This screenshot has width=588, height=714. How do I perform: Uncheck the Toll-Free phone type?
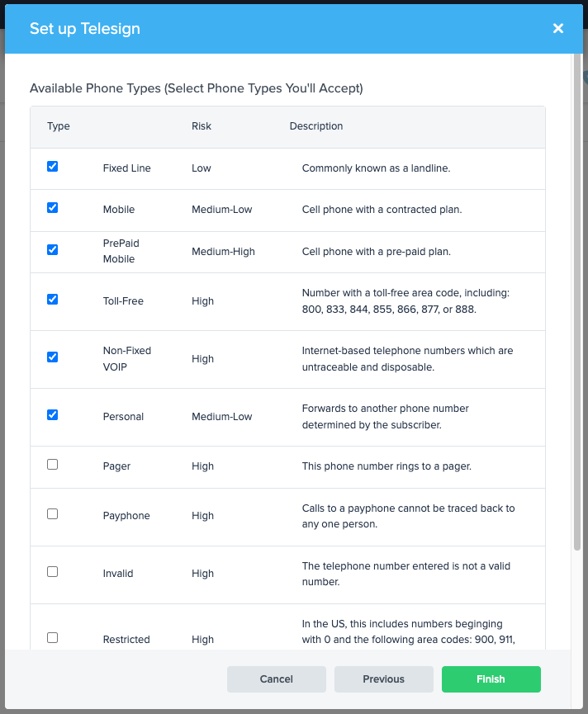53,300
